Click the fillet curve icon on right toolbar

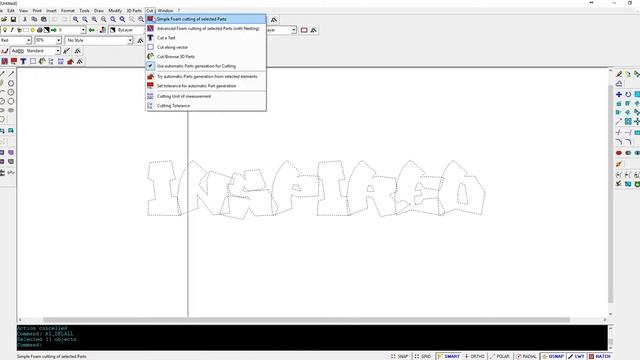[619, 142]
